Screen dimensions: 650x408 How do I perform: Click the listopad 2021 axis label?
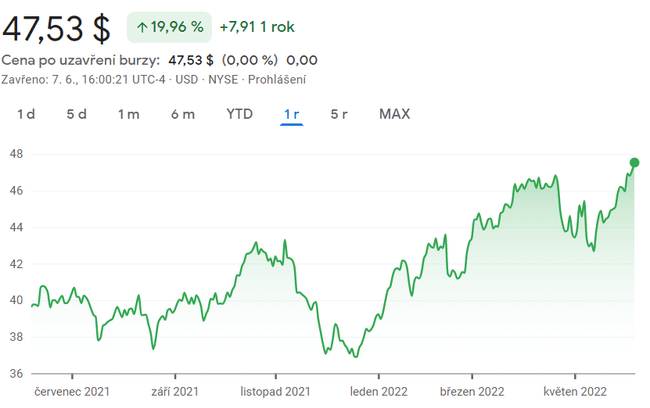pos(278,391)
